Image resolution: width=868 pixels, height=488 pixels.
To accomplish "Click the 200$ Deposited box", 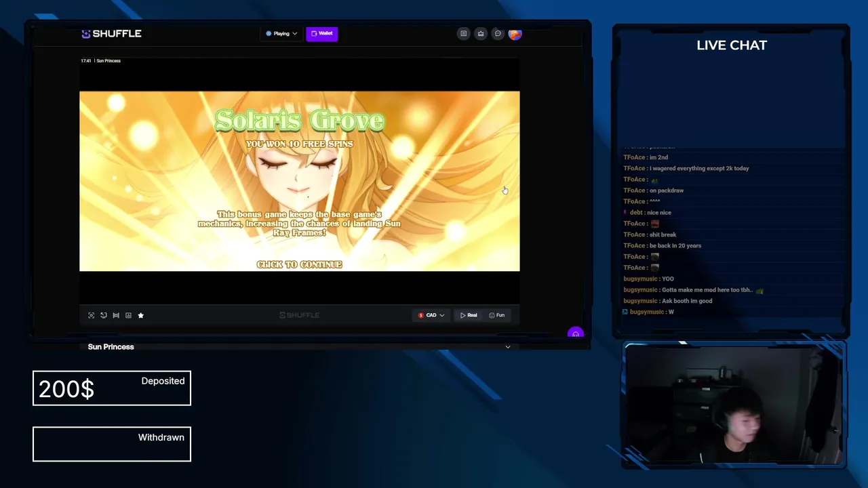I will pyautogui.click(x=112, y=388).
